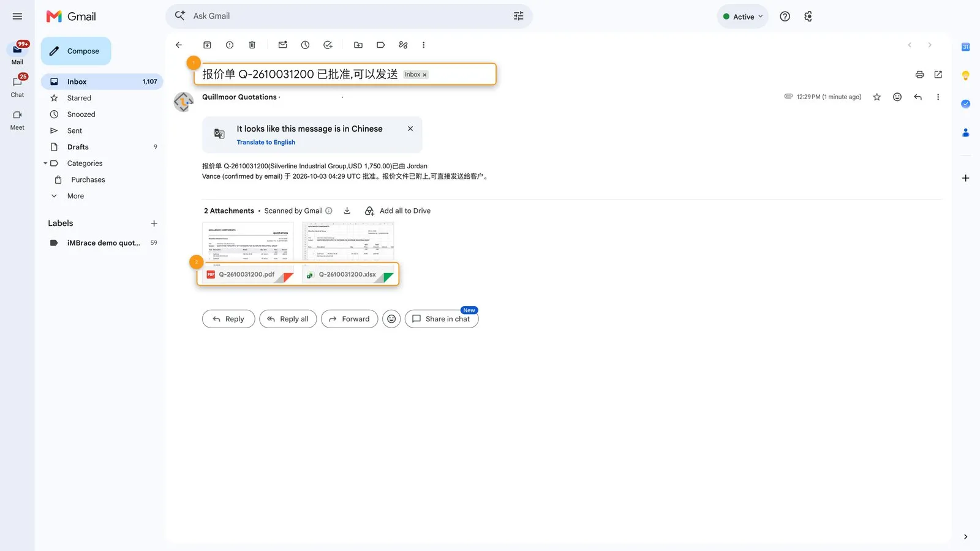Open the Google Keep side panel
Screen dimensions: 980x551
[965, 76]
